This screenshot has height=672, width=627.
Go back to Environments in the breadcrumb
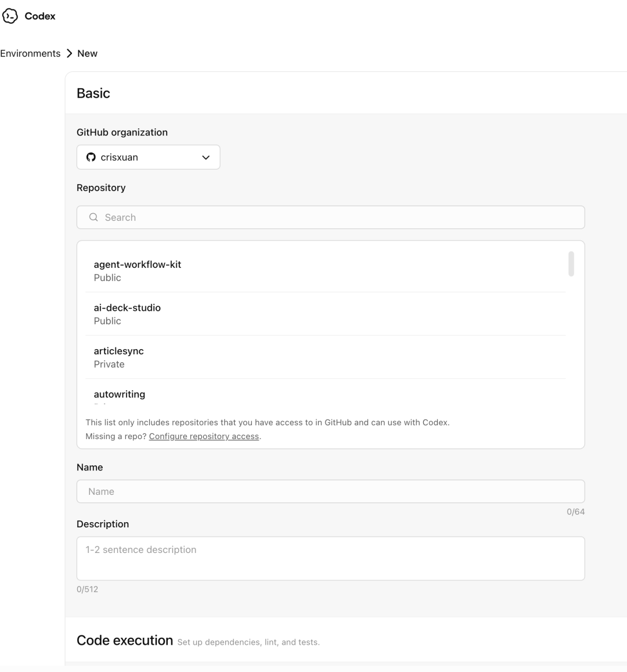30,53
